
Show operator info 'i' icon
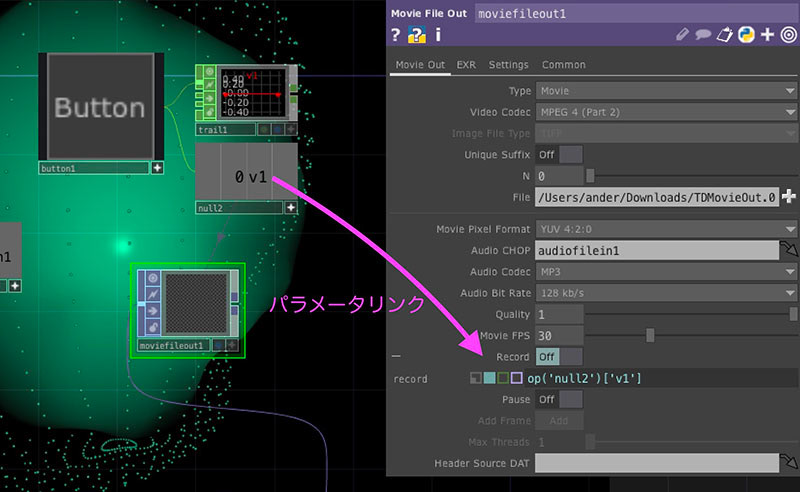(x=438, y=35)
